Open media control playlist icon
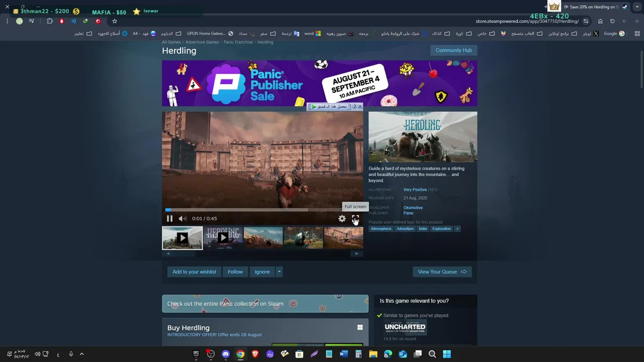644x362 pixels. click(32, 21)
